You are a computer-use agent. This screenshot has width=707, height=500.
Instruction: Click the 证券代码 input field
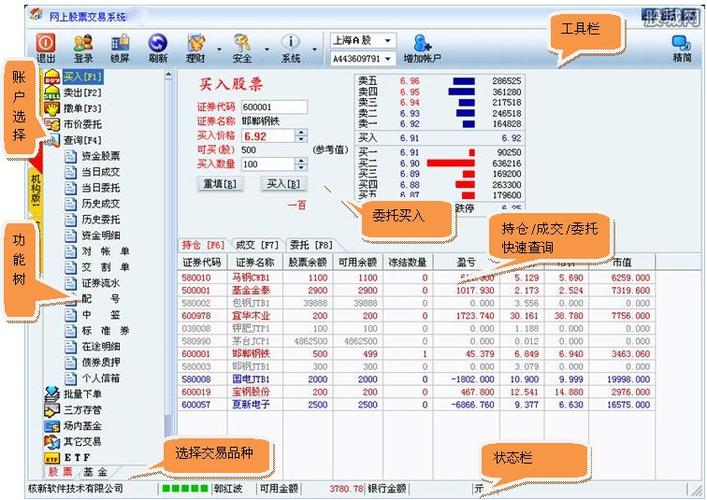pyautogui.click(x=275, y=107)
